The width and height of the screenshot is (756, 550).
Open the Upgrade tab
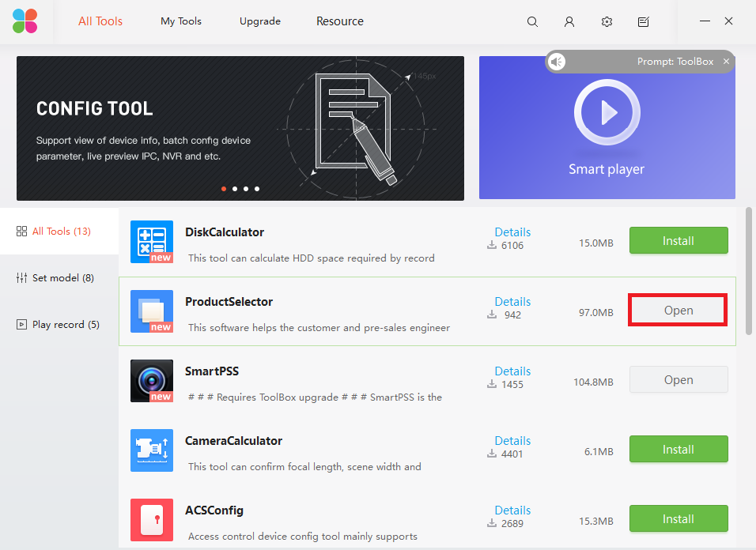coord(260,21)
